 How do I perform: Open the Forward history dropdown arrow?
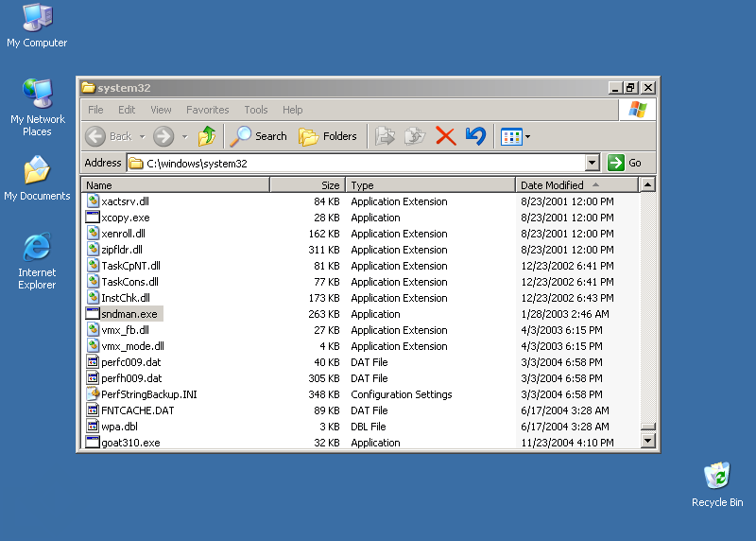pos(184,137)
